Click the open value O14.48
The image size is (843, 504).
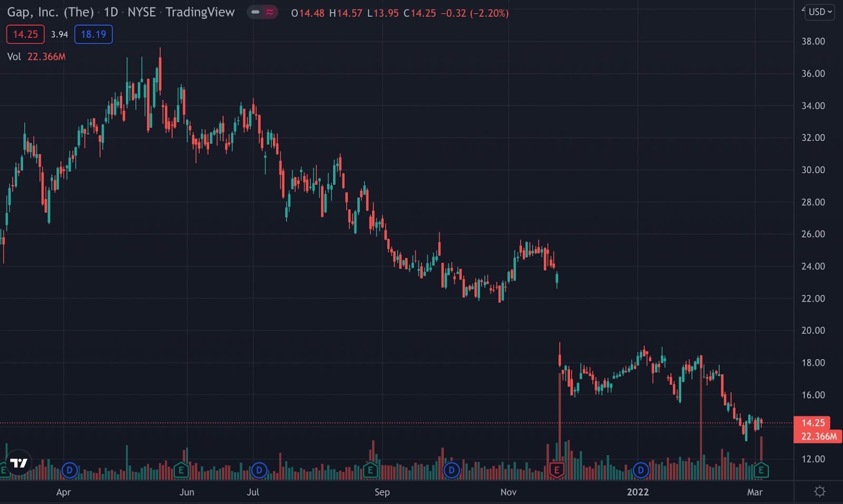click(x=308, y=13)
